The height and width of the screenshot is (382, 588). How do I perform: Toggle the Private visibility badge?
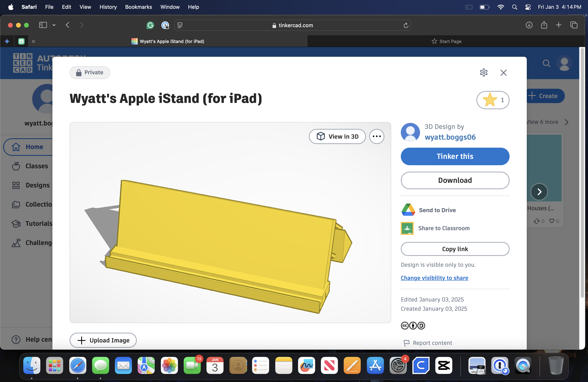tap(90, 73)
